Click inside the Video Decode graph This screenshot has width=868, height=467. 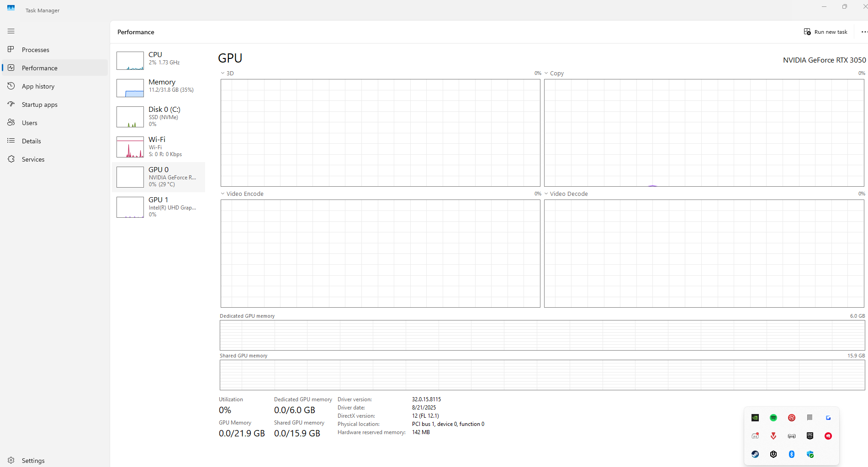[704, 253]
